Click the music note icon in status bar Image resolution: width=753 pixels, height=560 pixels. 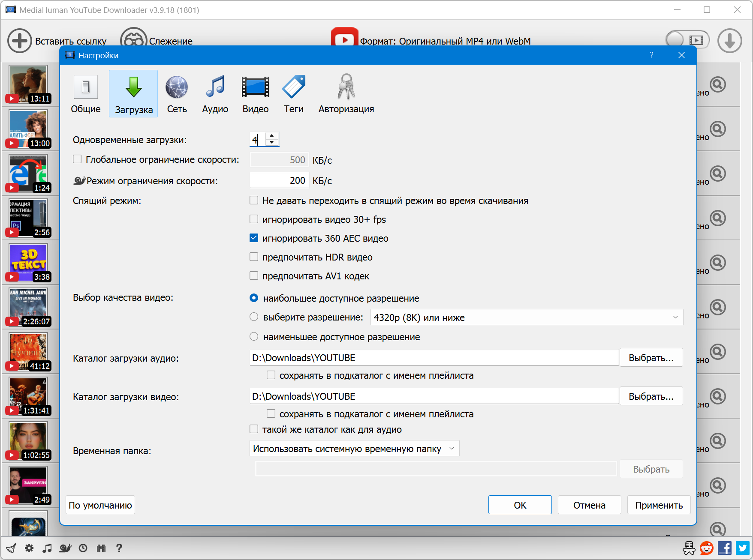[x=47, y=548]
